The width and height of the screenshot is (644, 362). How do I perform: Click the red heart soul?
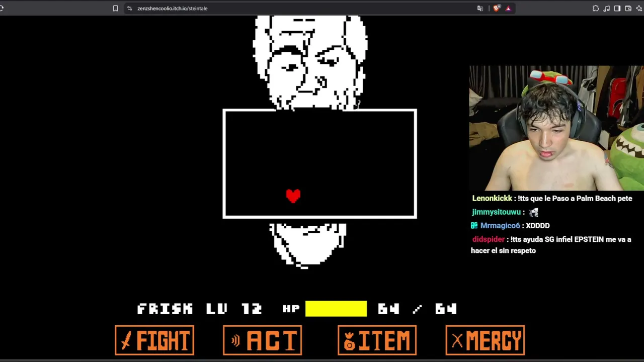point(293,196)
